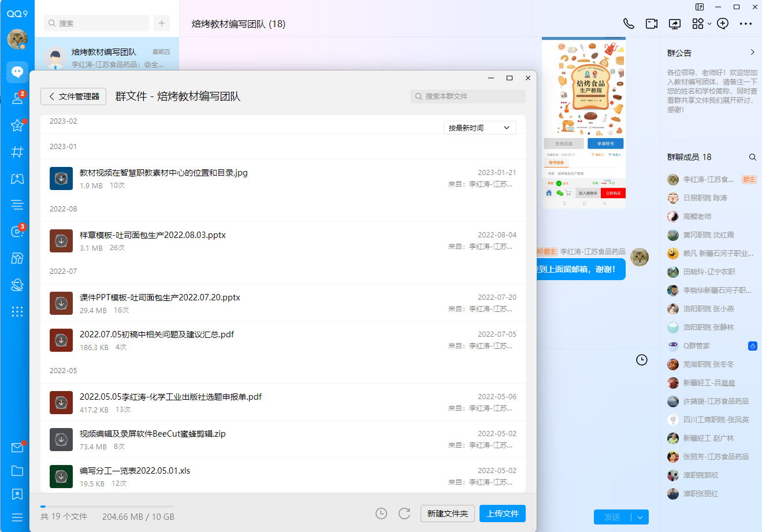Select member 新疆轻工 赵广林
Image resolution: width=762 pixels, height=532 pixels.
(712, 438)
